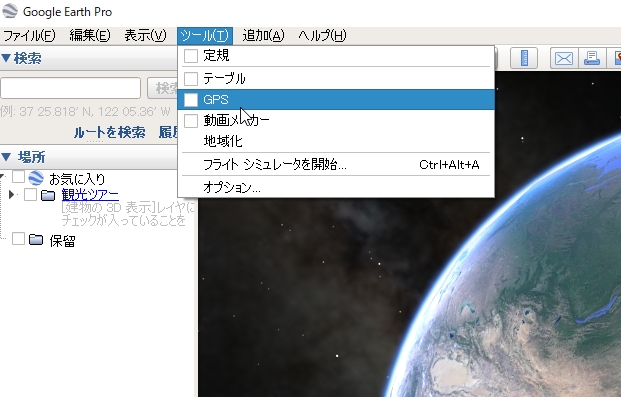
Task: Select the お気に入り label
Action: (x=77, y=179)
